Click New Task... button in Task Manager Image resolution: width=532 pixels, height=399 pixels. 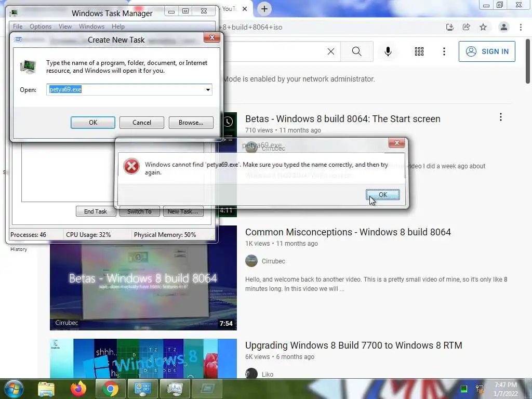(183, 211)
